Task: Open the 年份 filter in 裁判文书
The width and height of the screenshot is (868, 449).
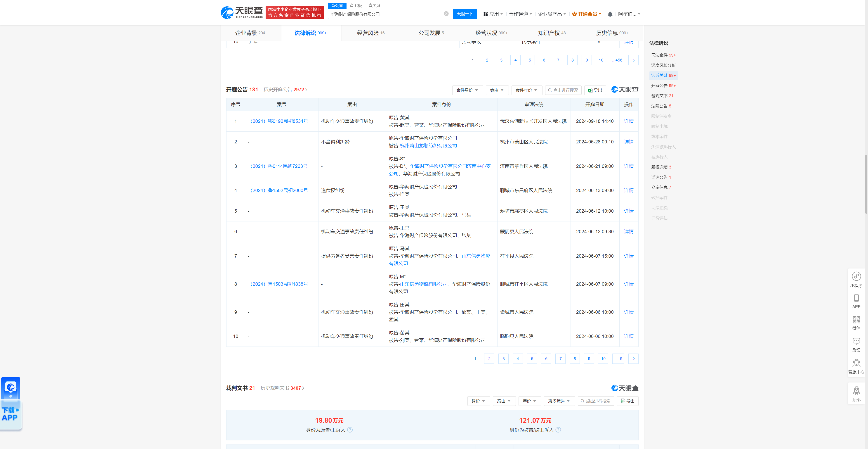Action: click(x=529, y=401)
